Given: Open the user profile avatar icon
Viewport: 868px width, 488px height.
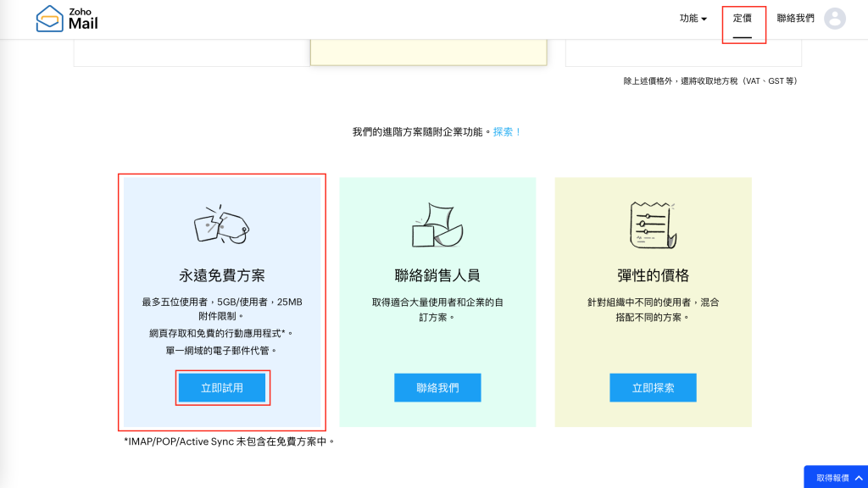Looking at the screenshot, I should click(834, 19).
